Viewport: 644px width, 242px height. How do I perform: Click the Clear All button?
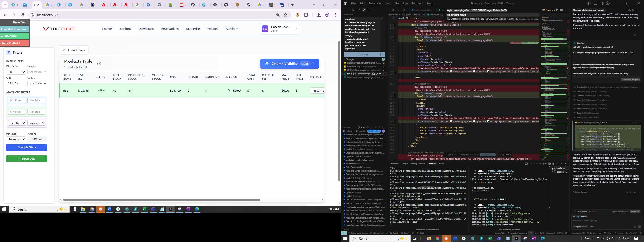tap(37, 139)
